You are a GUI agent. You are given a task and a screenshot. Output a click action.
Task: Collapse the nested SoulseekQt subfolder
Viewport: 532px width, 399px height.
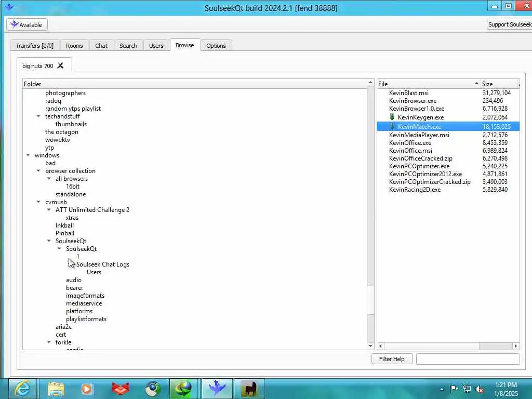point(59,249)
